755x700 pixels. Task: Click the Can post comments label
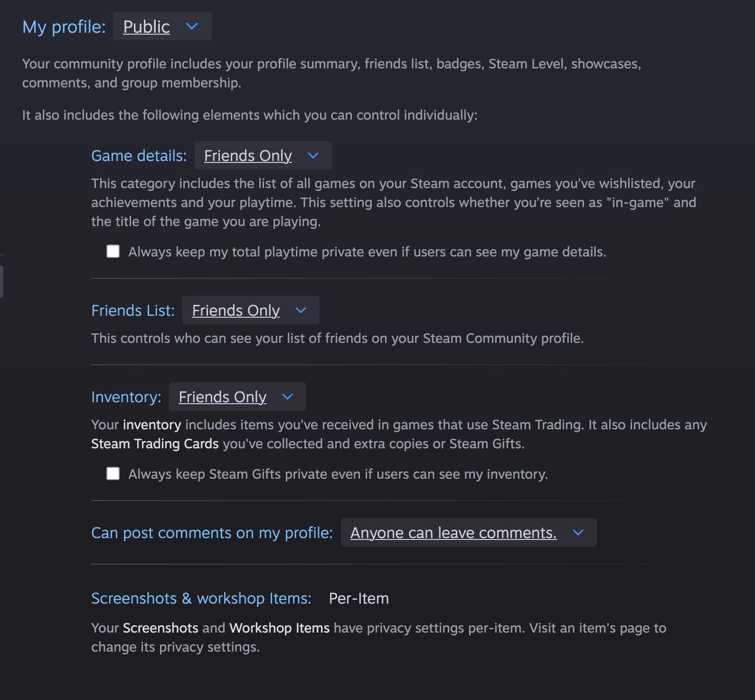212,533
